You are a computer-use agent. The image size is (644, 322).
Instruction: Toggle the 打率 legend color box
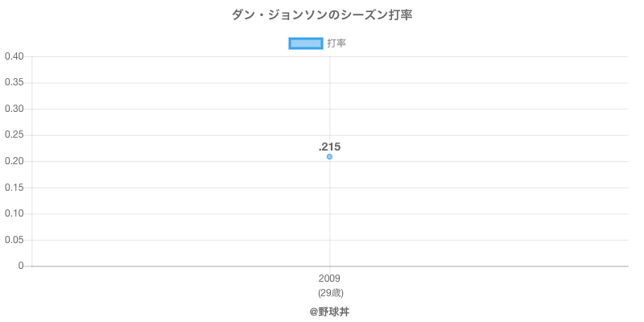(x=306, y=43)
